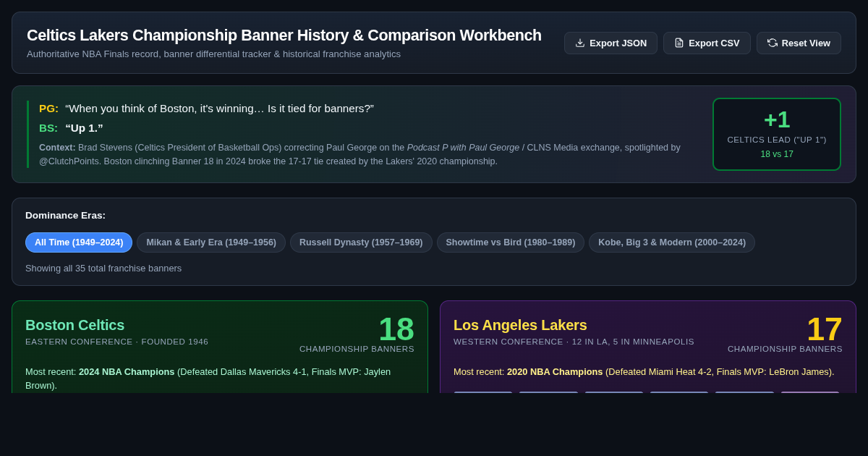
Task: Click the Boston Celtics team heading
Action: 75,325
